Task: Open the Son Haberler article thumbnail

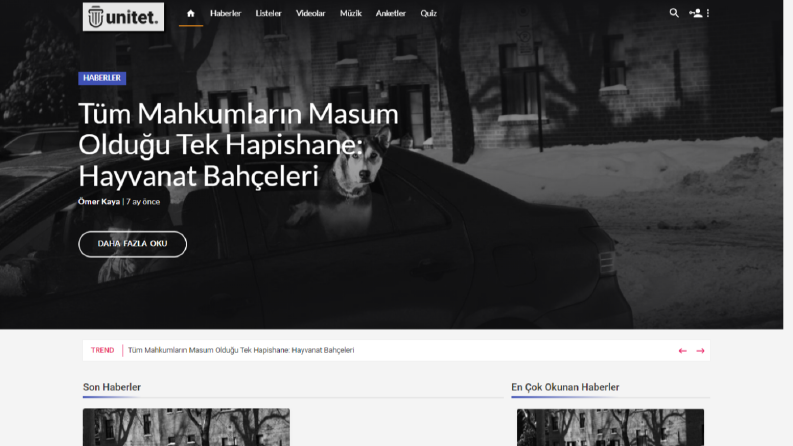Action: [186, 427]
